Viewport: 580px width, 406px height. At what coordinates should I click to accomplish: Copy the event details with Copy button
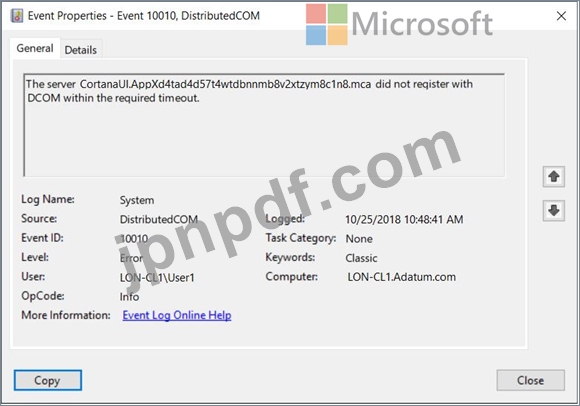(x=48, y=380)
